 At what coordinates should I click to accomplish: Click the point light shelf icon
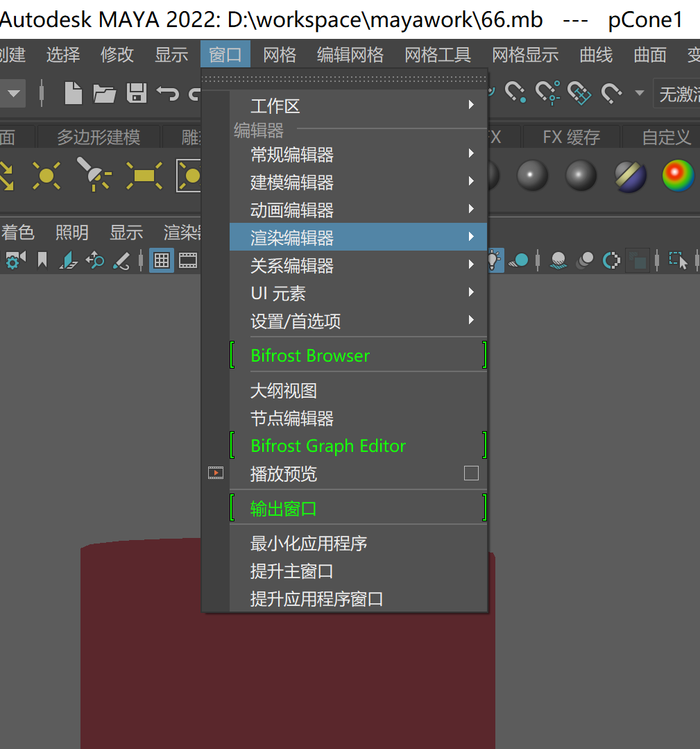click(46, 176)
